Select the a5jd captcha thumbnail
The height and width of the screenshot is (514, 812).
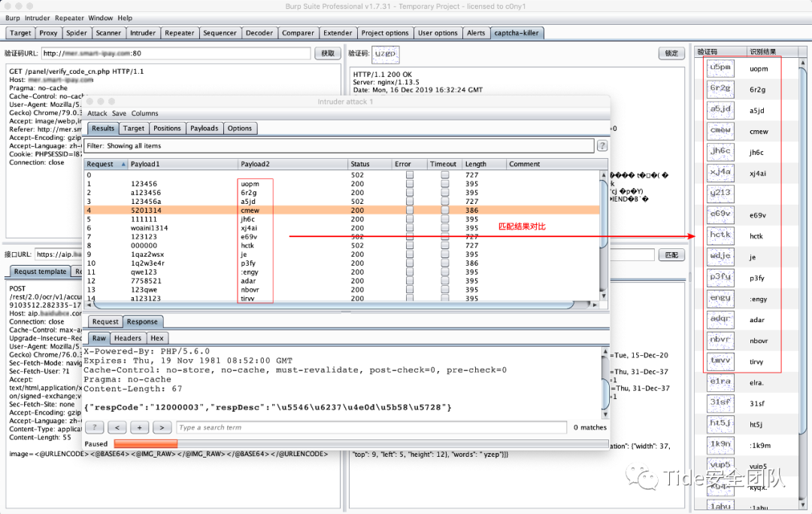720,110
